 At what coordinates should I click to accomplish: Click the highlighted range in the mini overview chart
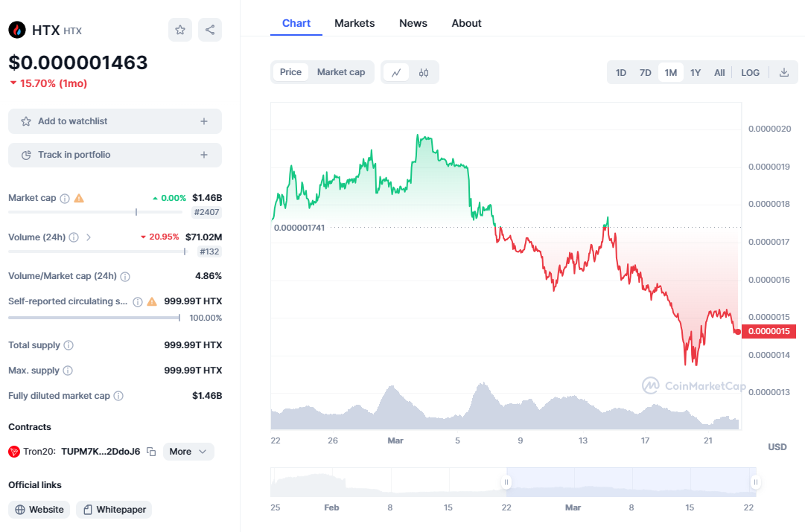click(631, 482)
